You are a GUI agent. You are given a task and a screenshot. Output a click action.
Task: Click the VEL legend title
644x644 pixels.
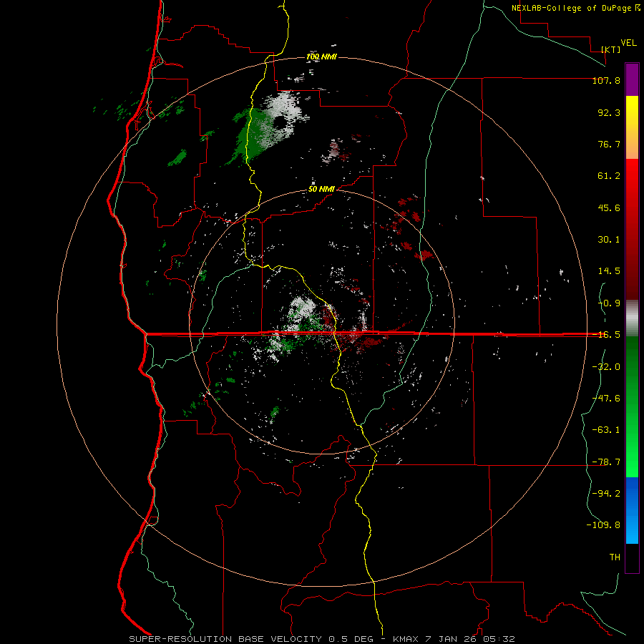click(x=628, y=43)
